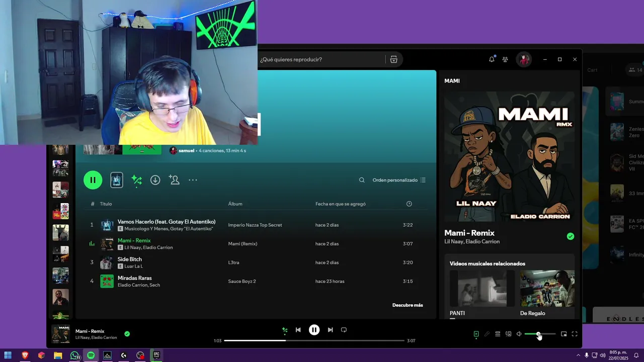Open Windows Start menu
644x362 pixels.
pos(8,355)
